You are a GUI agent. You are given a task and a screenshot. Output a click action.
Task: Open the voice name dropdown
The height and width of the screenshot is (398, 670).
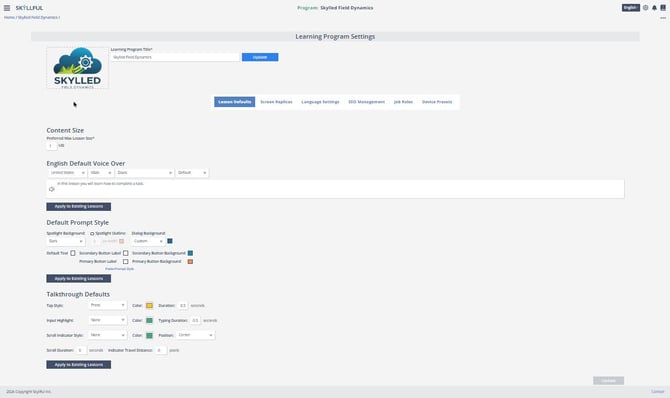click(x=144, y=173)
